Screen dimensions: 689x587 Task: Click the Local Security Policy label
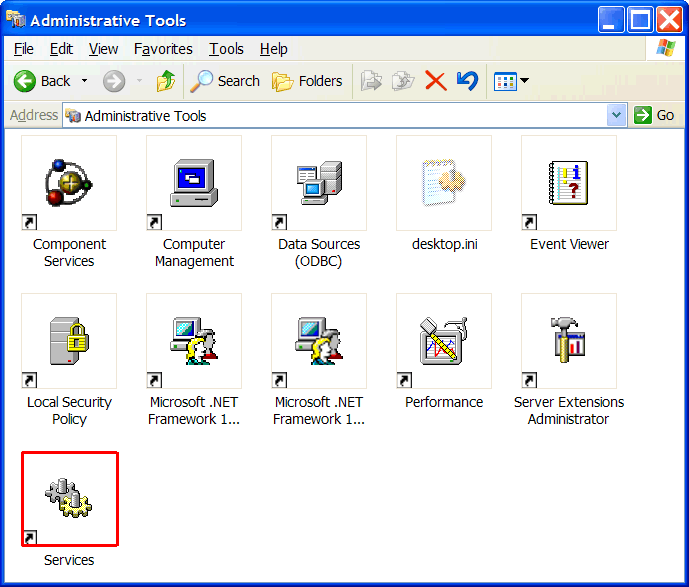69,411
